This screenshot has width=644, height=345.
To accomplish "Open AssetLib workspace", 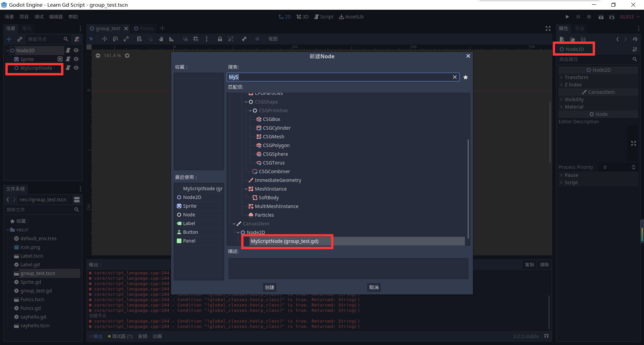I will point(351,17).
